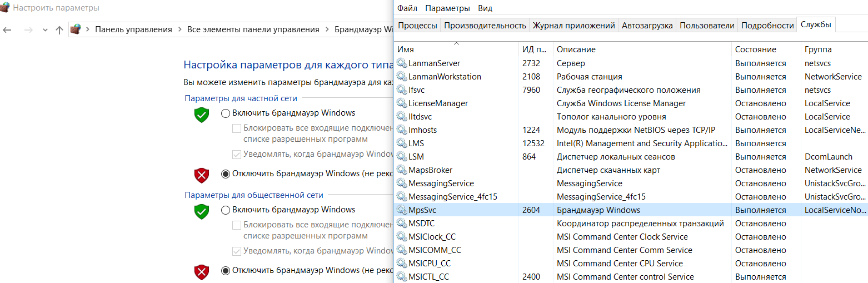Click the Control Panel icon in address bar

pyautogui.click(x=76, y=29)
